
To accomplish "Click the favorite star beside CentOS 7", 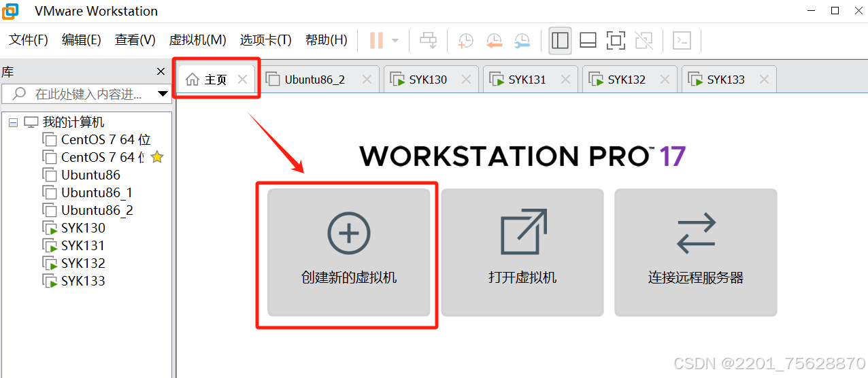I will pos(157,157).
